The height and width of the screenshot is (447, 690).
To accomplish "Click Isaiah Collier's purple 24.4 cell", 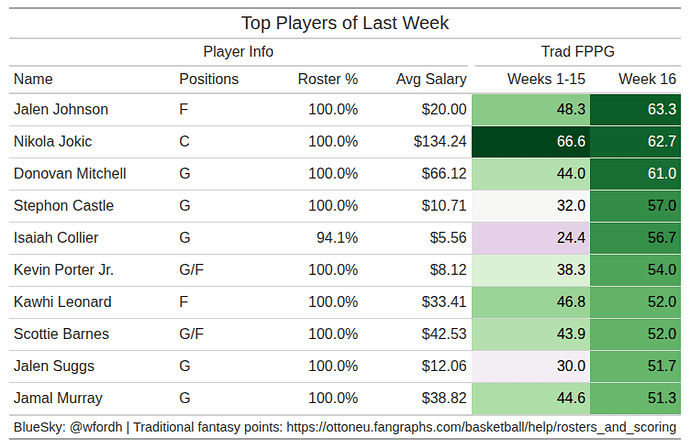I will 531,238.
